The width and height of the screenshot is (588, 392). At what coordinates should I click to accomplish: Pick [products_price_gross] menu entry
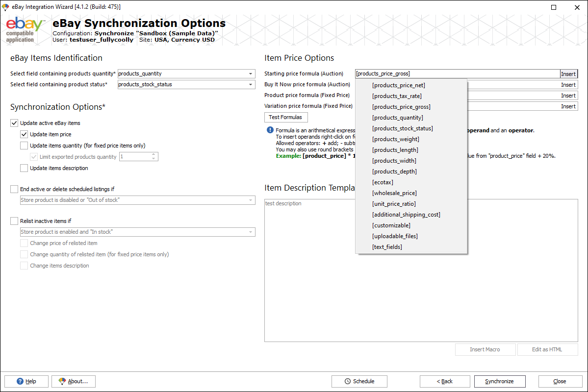click(x=411, y=107)
